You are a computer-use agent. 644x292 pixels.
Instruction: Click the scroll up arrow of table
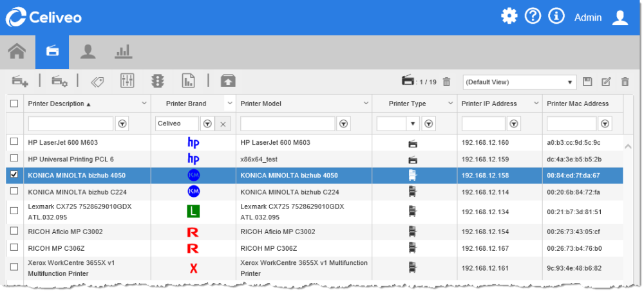tap(628, 147)
